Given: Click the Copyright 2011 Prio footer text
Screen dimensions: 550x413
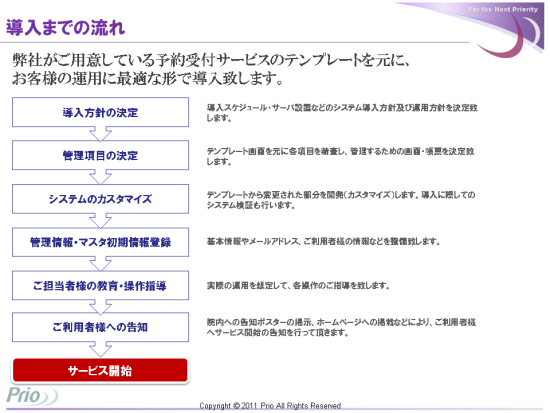Looking at the screenshot, I should 270,406.
